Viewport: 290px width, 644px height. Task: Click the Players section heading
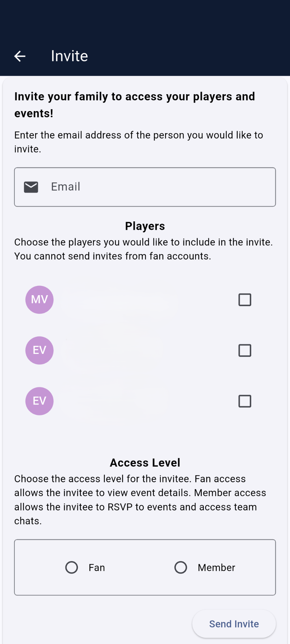[x=145, y=226]
